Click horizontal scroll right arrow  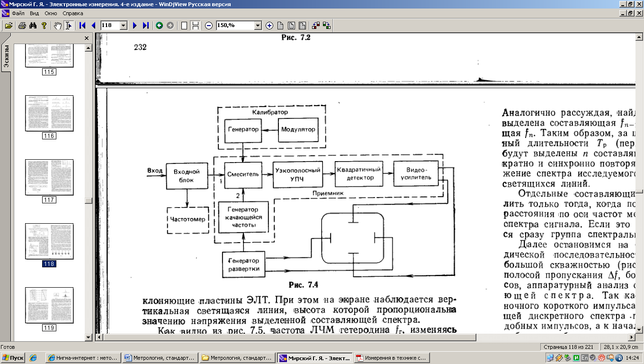[x=632, y=337]
